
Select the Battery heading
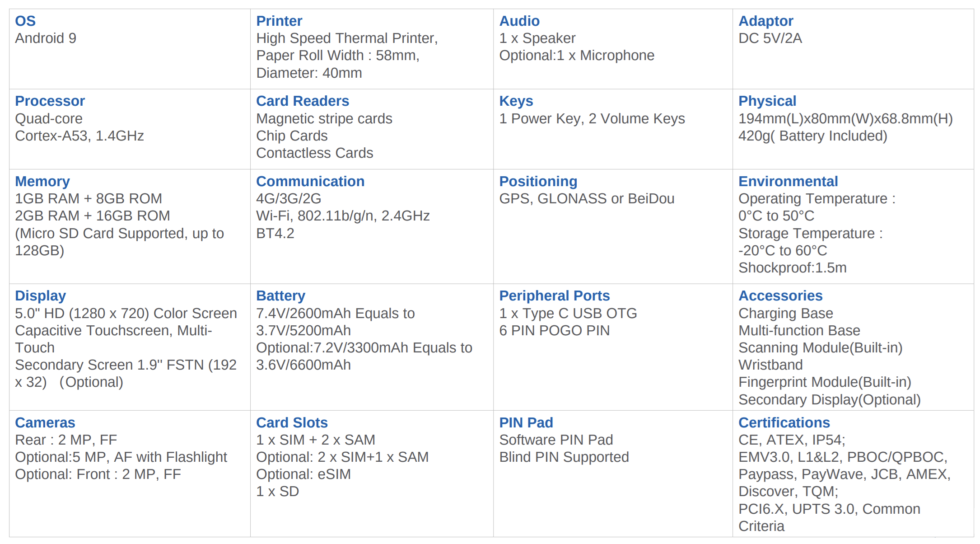coord(280,295)
